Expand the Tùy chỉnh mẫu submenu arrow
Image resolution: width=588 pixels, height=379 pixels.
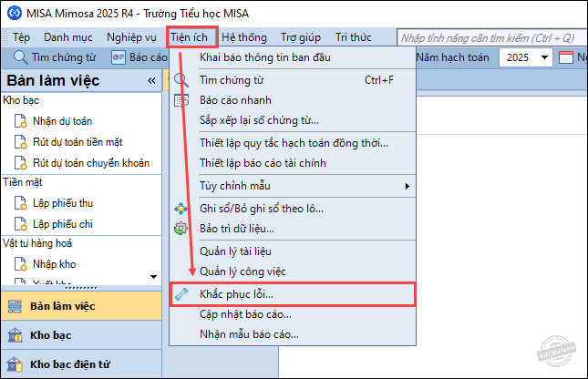(407, 186)
